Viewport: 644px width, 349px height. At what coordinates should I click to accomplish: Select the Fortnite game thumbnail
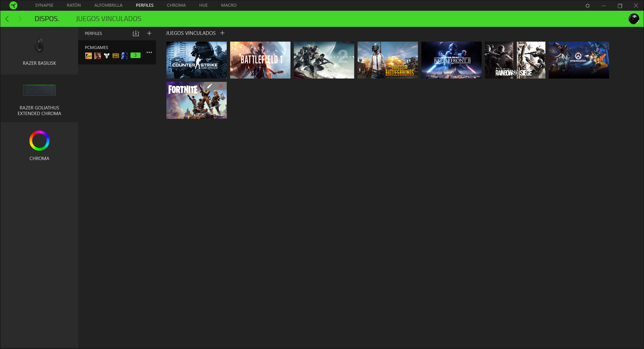pyautogui.click(x=197, y=100)
